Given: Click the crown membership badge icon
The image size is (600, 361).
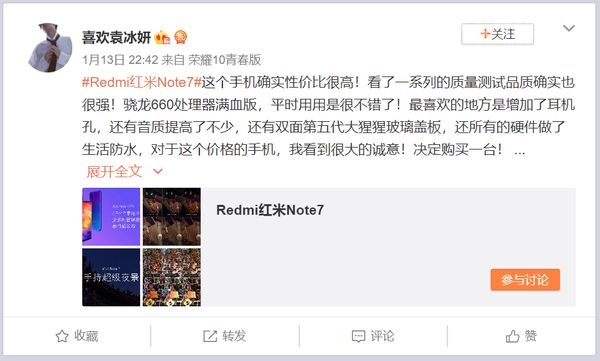Looking at the screenshot, I should 162,38.
